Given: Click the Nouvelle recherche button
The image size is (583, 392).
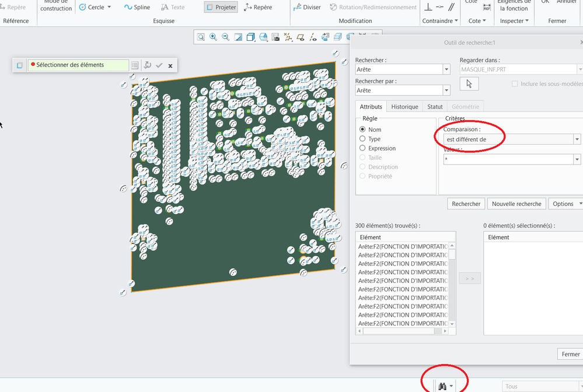Looking at the screenshot, I should [516, 204].
